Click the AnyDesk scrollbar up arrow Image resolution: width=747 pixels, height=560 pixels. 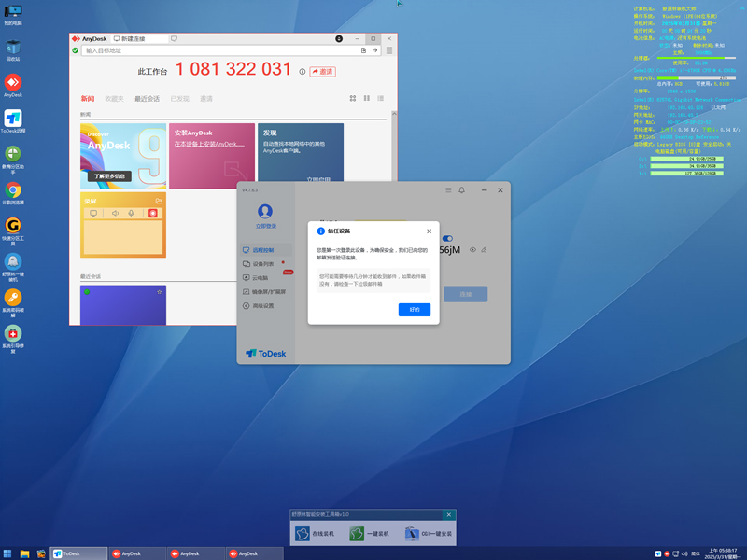(394, 114)
